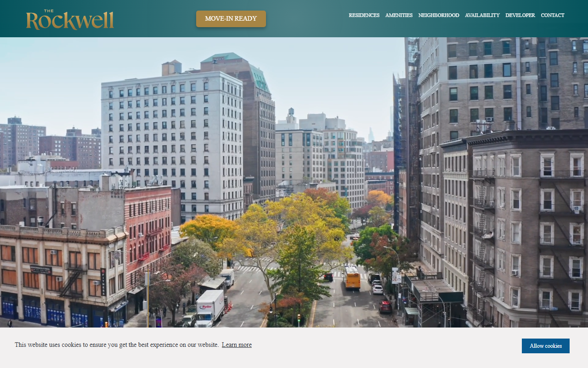Navigate to the Contact page

pyautogui.click(x=553, y=15)
